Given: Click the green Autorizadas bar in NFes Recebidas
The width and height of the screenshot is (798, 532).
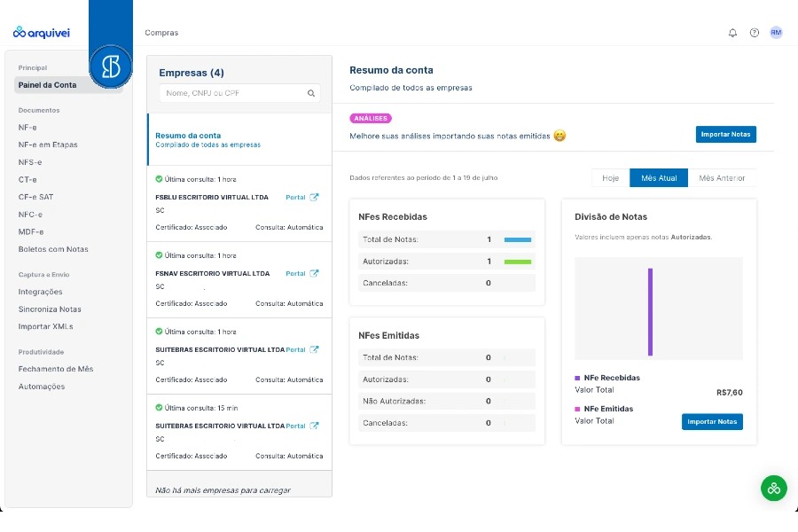Looking at the screenshot, I should click(x=518, y=262).
